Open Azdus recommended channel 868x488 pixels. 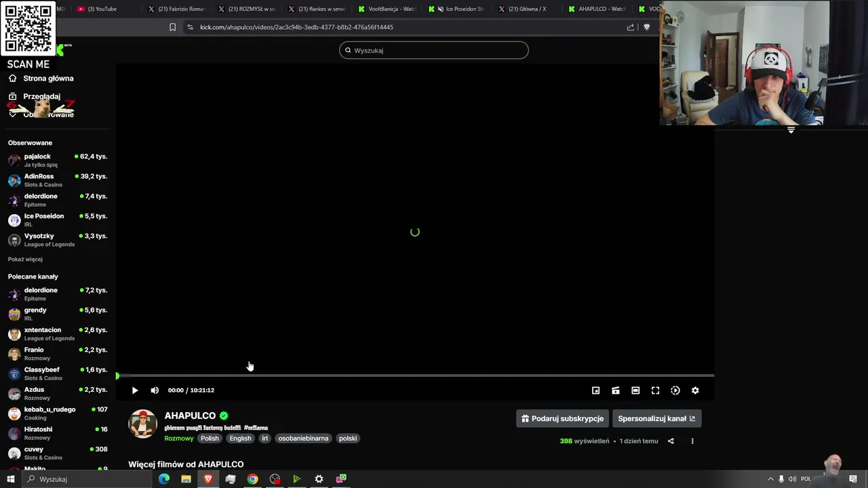pyautogui.click(x=58, y=393)
